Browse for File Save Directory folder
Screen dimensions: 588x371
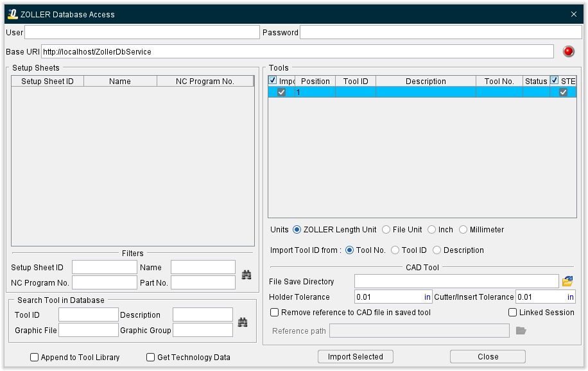[567, 281]
